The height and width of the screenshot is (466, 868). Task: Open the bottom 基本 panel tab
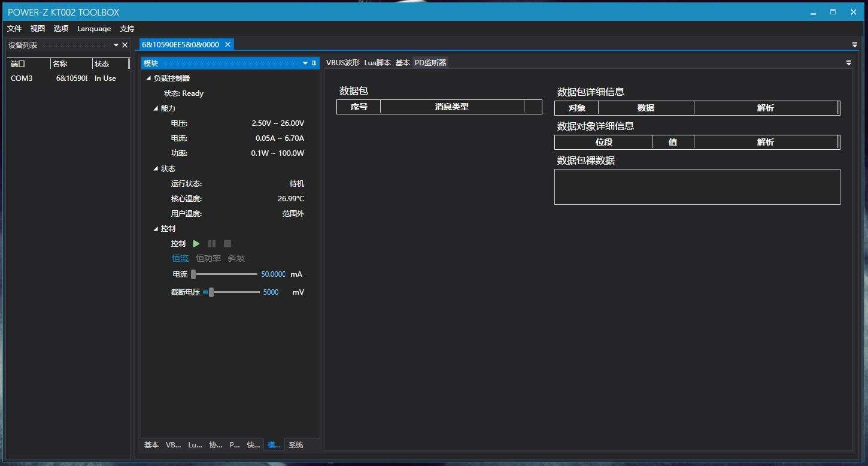coord(151,445)
